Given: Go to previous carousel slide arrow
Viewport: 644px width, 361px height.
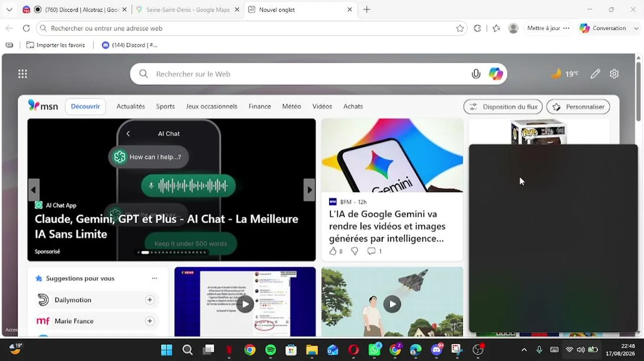Looking at the screenshot, I should 34,190.
